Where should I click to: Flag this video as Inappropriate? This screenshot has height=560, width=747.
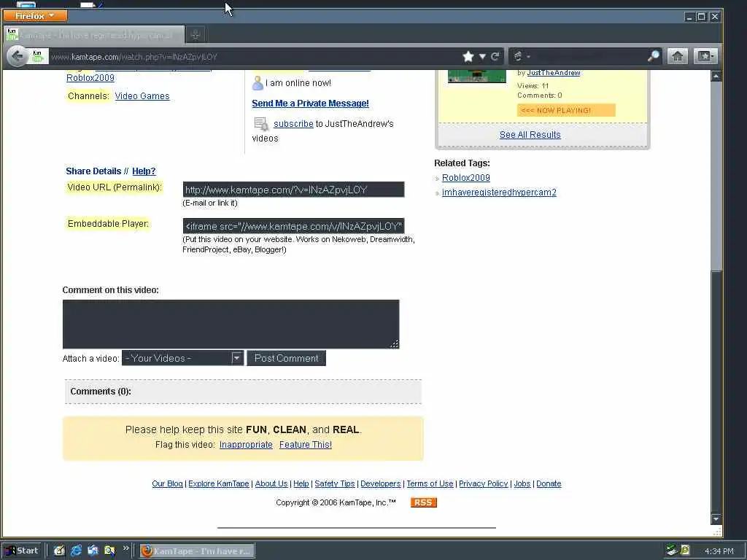pos(246,445)
